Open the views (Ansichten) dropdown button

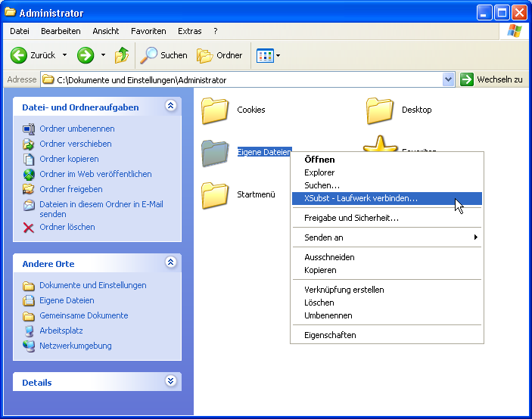(268, 55)
